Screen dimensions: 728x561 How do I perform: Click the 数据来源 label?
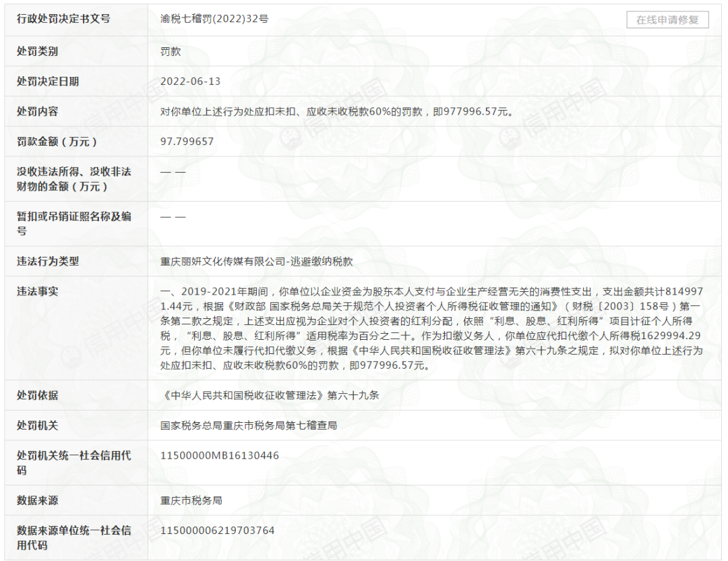coord(38,500)
